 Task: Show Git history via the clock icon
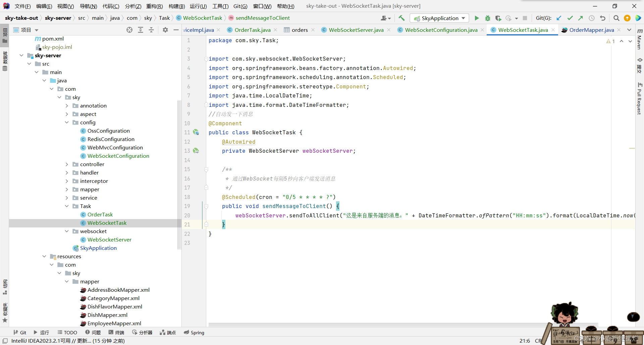(592, 18)
